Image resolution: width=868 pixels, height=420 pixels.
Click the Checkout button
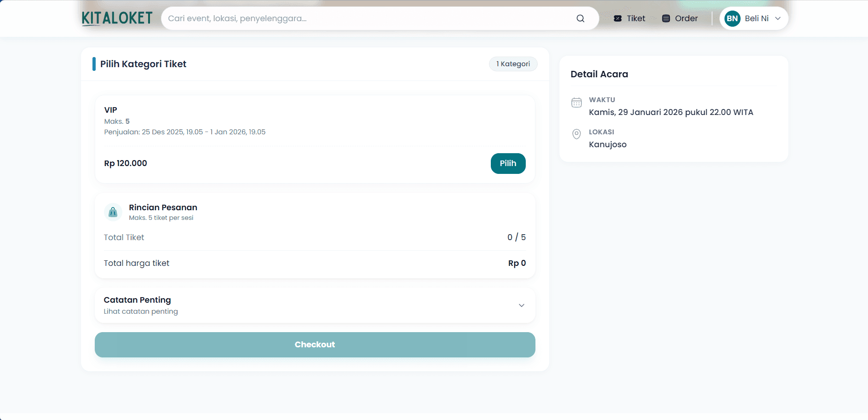(x=315, y=345)
